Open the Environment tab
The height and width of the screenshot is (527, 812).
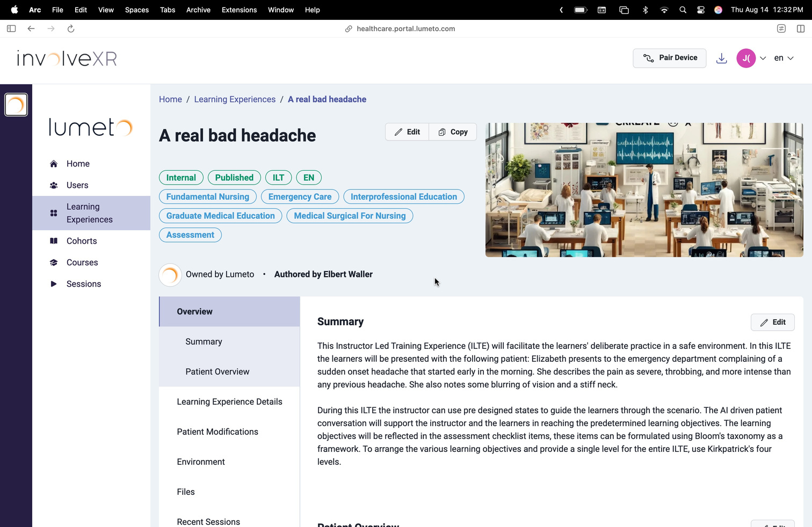coord(229,462)
